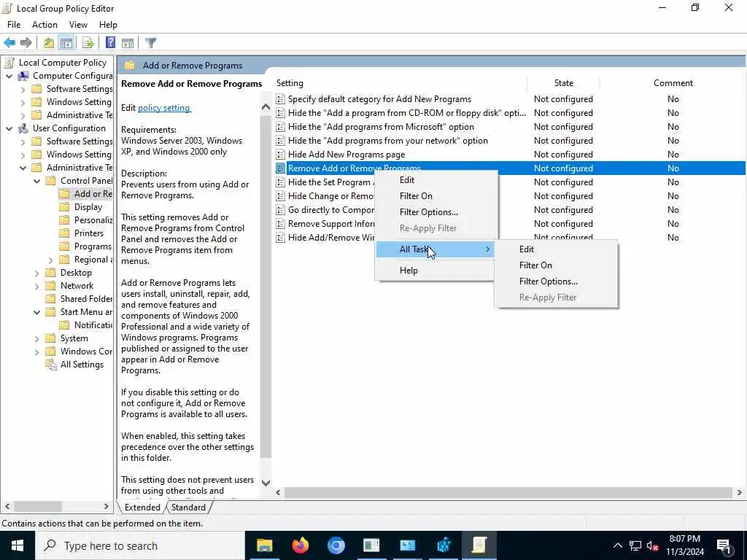The image size is (747, 560).
Task: Click the blue Help toolbar icon
Action: point(111,43)
